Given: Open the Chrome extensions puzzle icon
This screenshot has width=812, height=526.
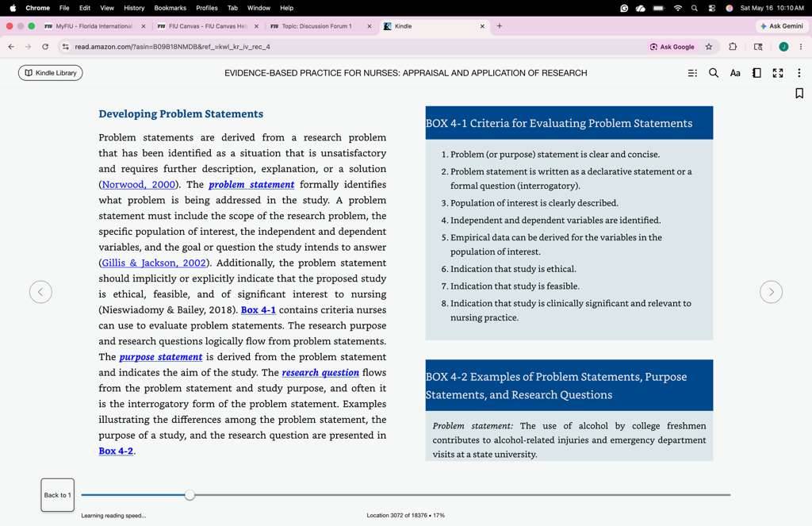Looking at the screenshot, I should (x=732, y=47).
